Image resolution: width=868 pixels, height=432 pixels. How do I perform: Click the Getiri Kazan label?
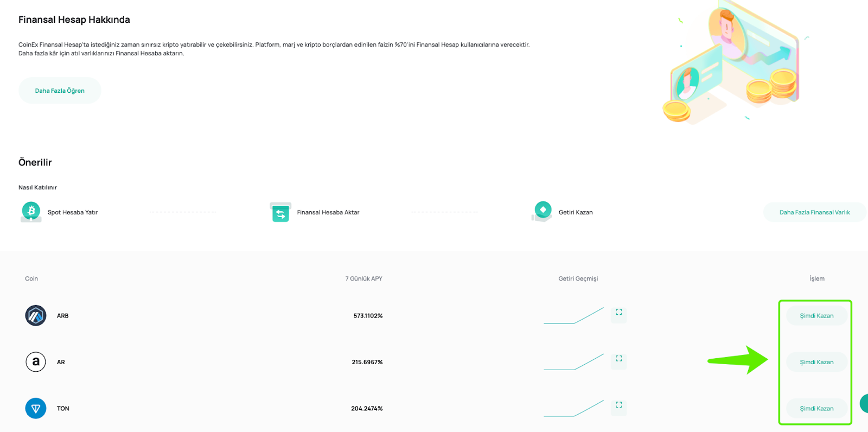coord(576,212)
